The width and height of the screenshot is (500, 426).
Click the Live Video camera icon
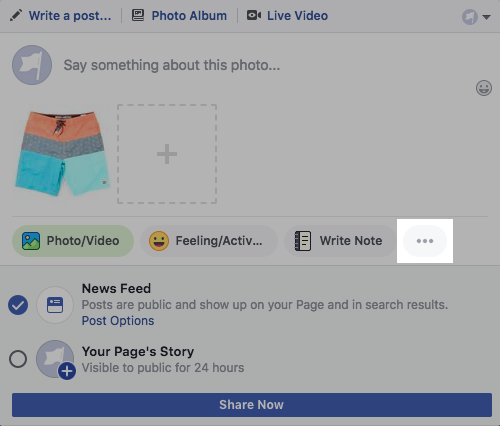coord(254,15)
